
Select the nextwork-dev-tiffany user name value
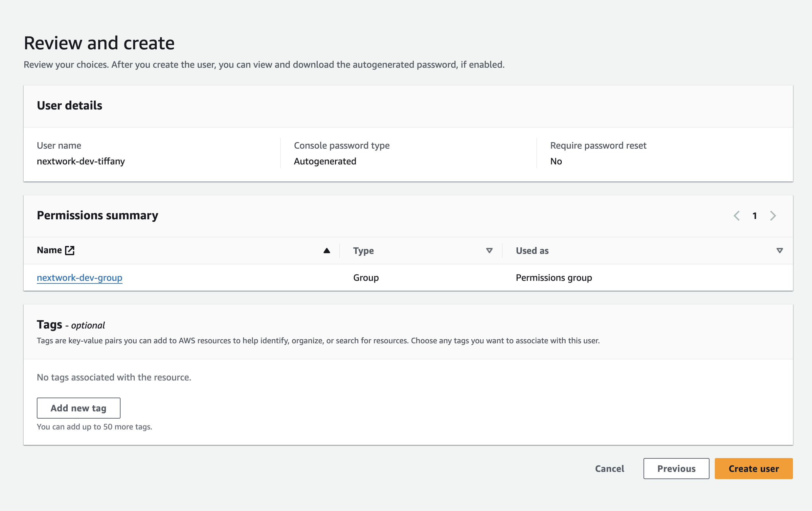80,161
